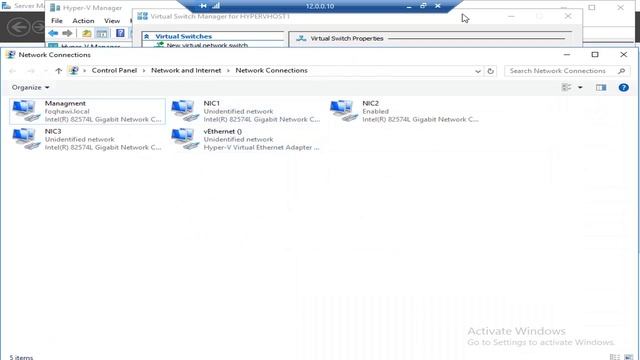Click Hyper-V Manager show/hide console tree icon

[102, 33]
